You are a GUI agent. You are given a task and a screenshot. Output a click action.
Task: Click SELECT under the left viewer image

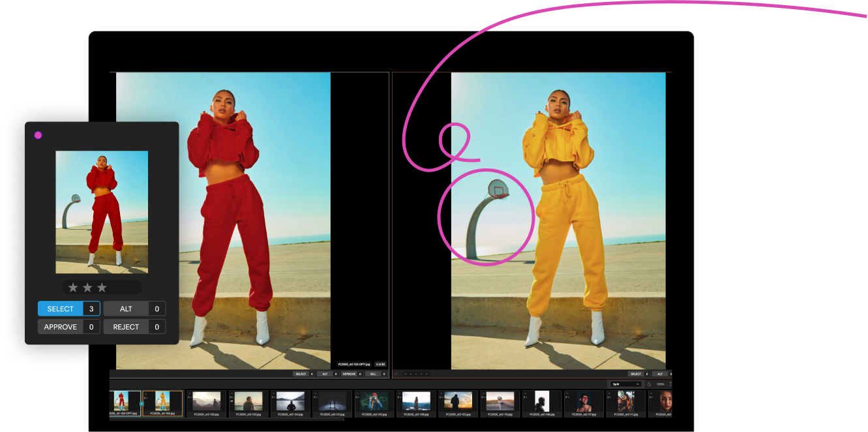[x=301, y=374]
